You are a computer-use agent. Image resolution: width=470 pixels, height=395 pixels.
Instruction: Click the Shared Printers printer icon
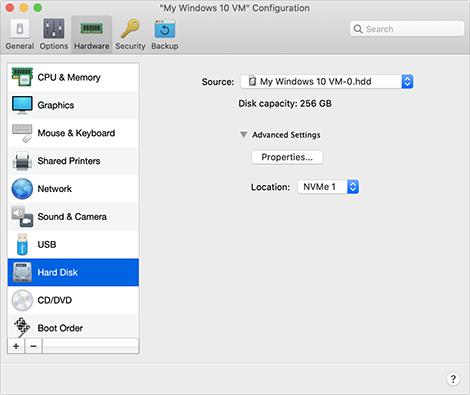[22, 161]
